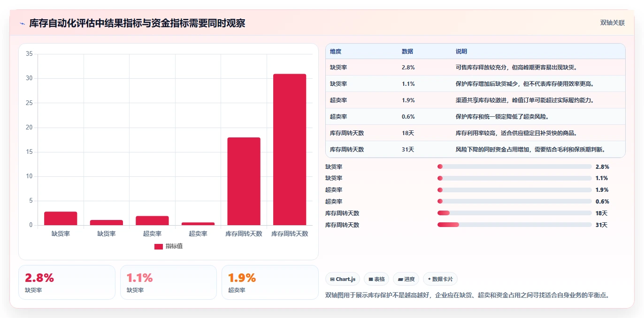Click the chart icon in the Chart.js chip
This screenshot has width=644, height=318.
(x=332, y=279)
